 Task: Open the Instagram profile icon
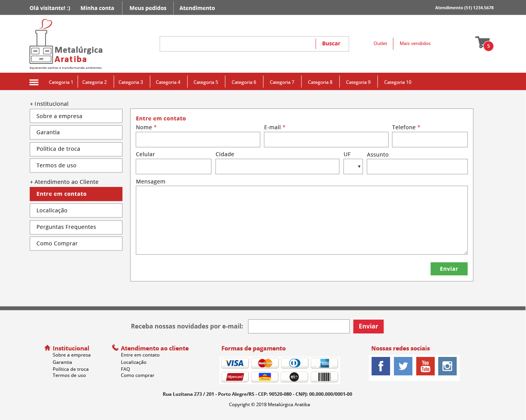[x=447, y=366]
